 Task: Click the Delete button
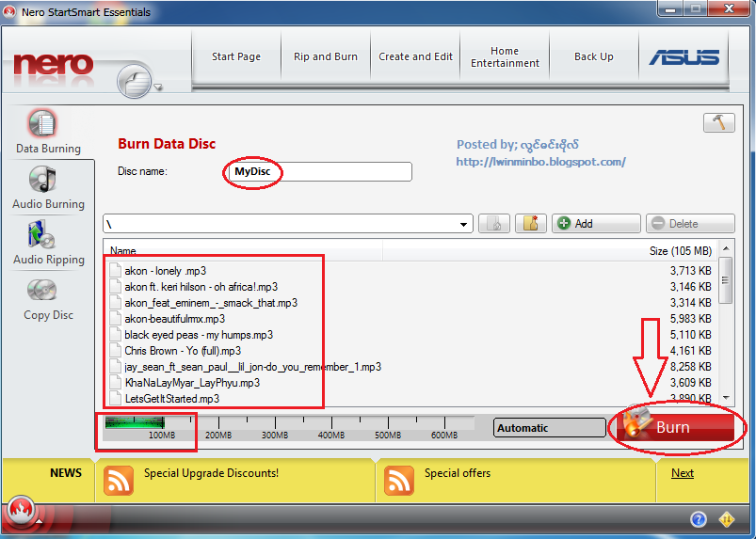click(x=690, y=224)
